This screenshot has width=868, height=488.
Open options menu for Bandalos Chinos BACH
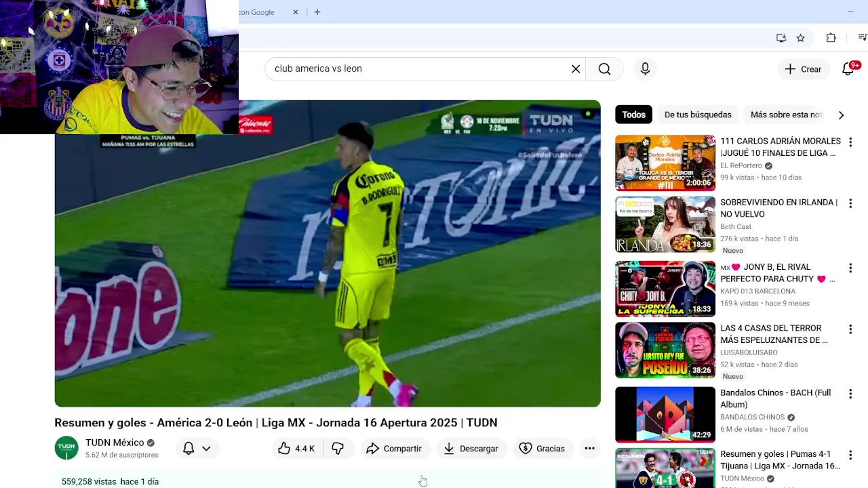click(x=850, y=394)
